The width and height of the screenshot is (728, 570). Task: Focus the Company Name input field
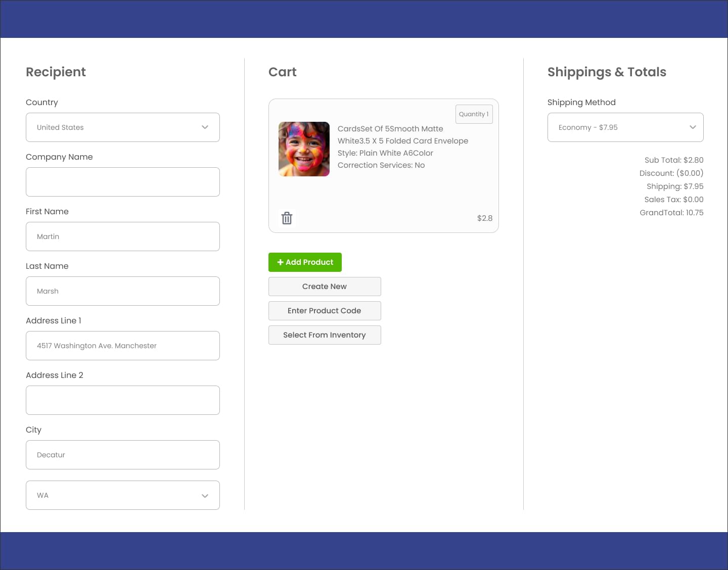point(123,182)
